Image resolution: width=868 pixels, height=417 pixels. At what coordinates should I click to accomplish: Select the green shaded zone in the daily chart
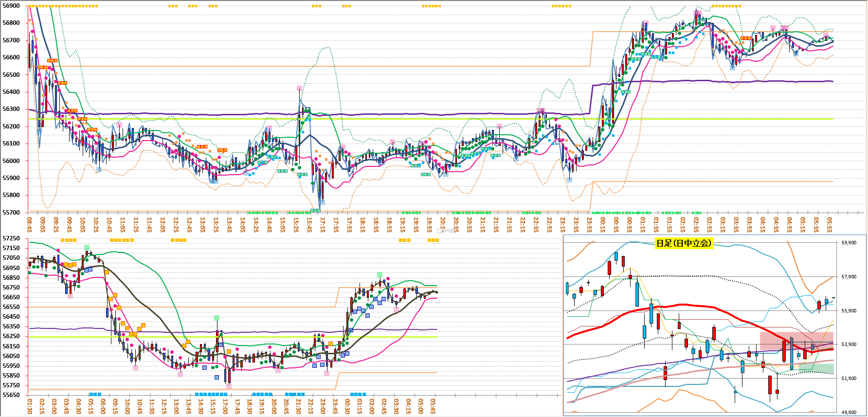816,368
